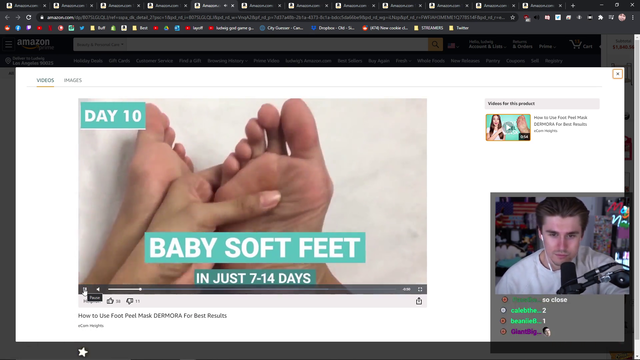
Task: Open the Extensions puzzle icon
Action: (x=600, y=18)
